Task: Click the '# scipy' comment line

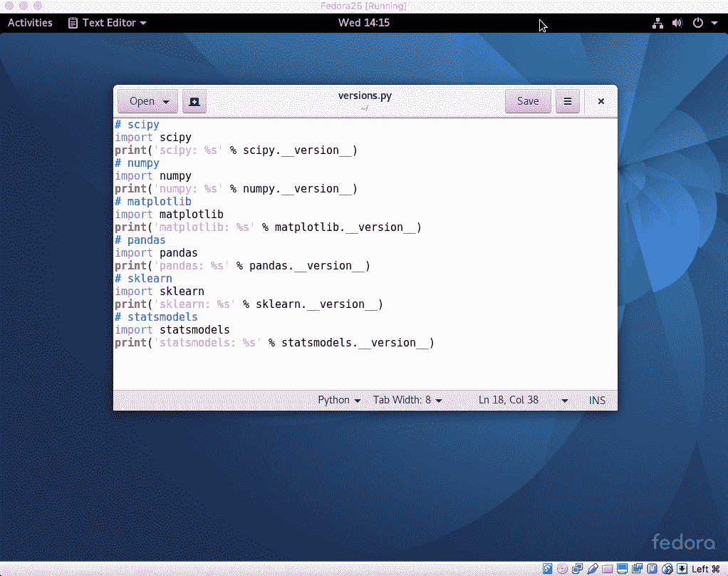Action: pos(137,125)
